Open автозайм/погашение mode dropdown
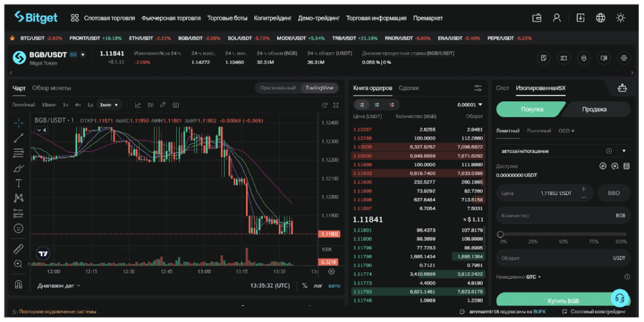Screen dimensions: 644x322 coord(625,151)
